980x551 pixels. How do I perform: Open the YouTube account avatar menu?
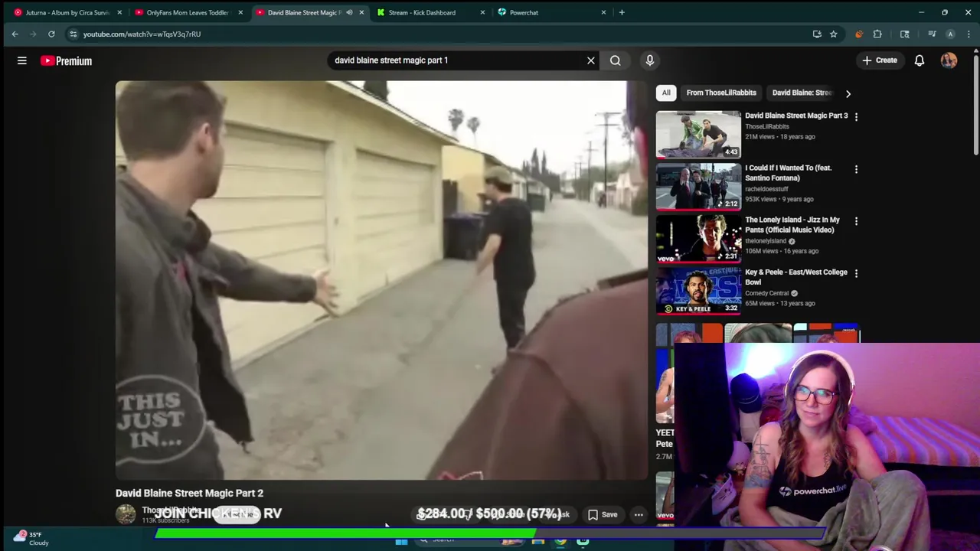(x=949, y=60)
